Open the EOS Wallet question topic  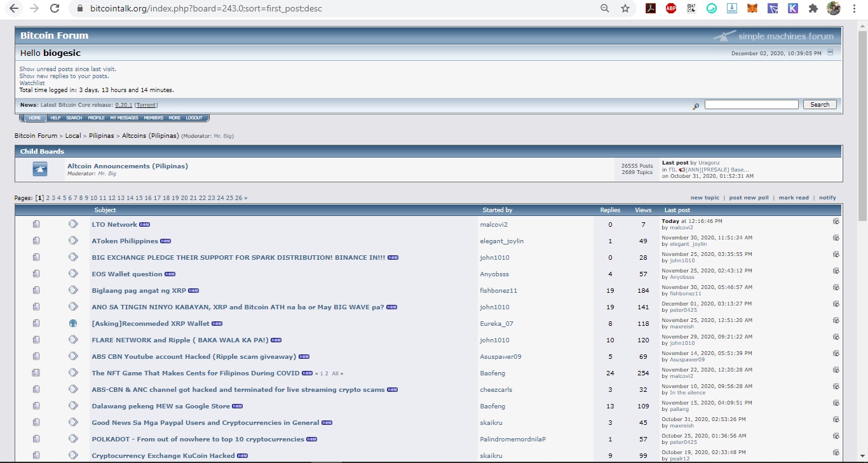pos(127,274)
